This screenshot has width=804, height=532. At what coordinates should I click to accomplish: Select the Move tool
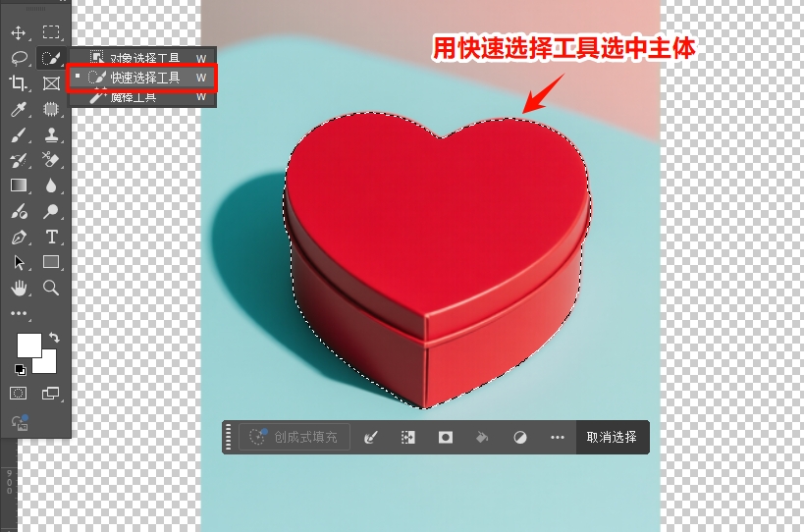click(19, 32)
